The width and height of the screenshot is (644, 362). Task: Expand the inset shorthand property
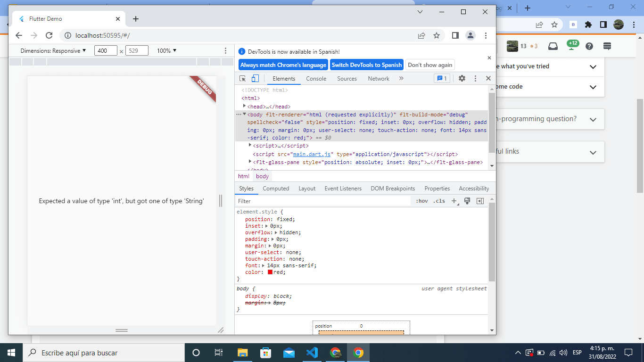(x=267, y=226)
